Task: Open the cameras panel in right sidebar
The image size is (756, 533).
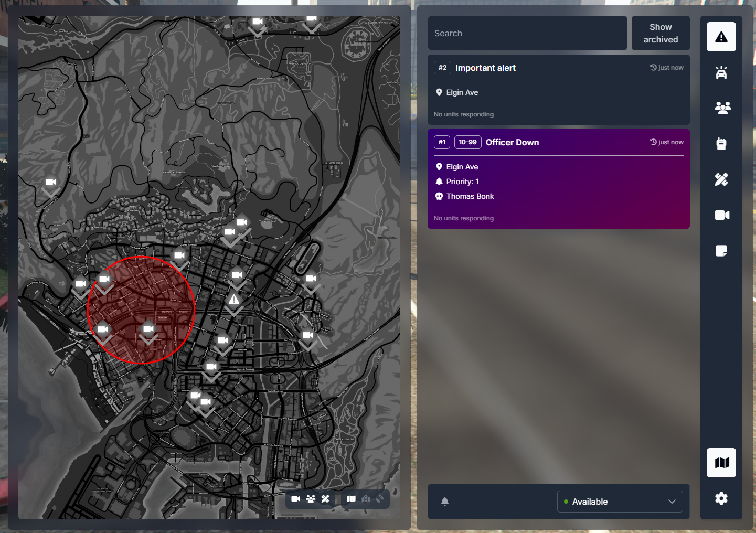Action: (x=721, y=215)
